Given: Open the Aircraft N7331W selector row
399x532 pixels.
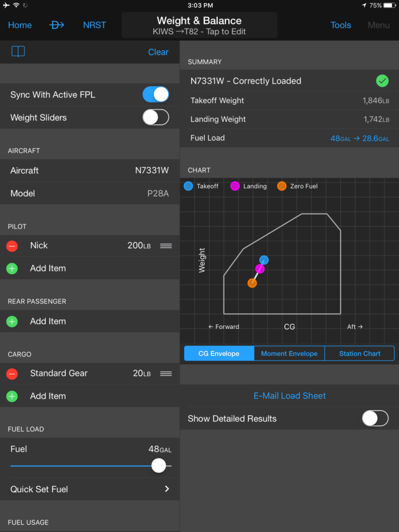Looking at the screenshot, I should [x=89, y=170].
